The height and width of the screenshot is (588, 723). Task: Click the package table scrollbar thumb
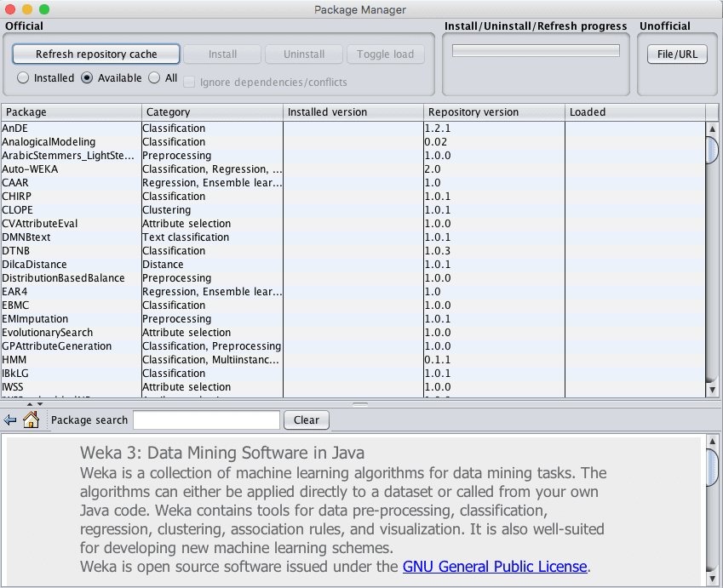click(712, 150)
